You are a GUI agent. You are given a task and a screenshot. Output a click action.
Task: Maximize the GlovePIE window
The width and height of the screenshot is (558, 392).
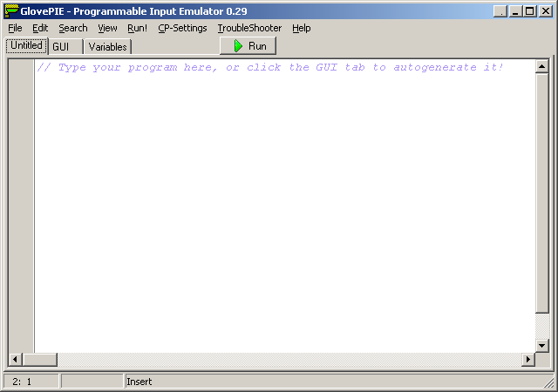529,11
